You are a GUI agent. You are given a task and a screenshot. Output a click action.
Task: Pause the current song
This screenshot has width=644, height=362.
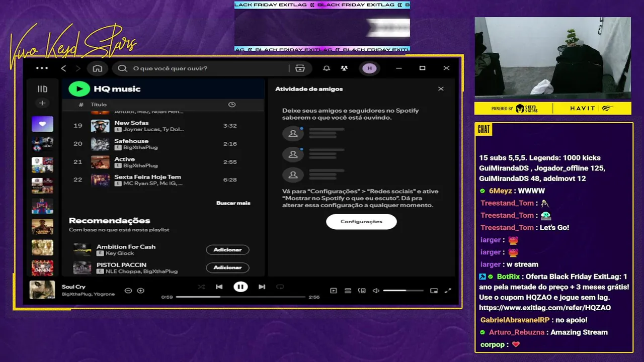(240, 287)
